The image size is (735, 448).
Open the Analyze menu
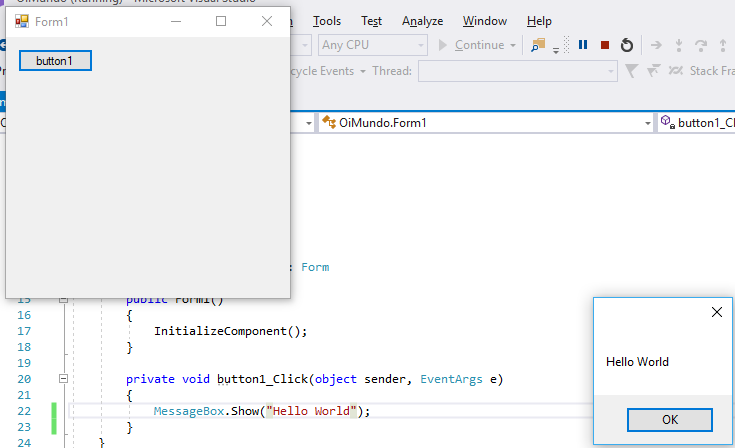tap(422, 21)
